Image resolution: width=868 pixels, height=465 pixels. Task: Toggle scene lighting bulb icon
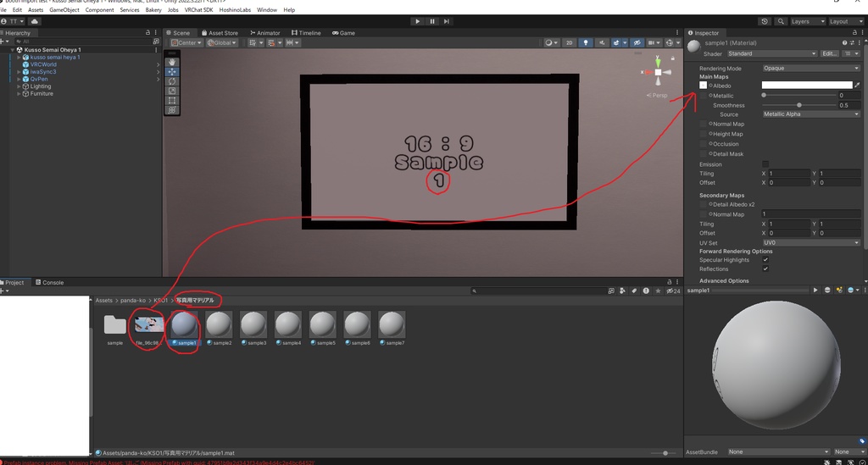(585, 42)
